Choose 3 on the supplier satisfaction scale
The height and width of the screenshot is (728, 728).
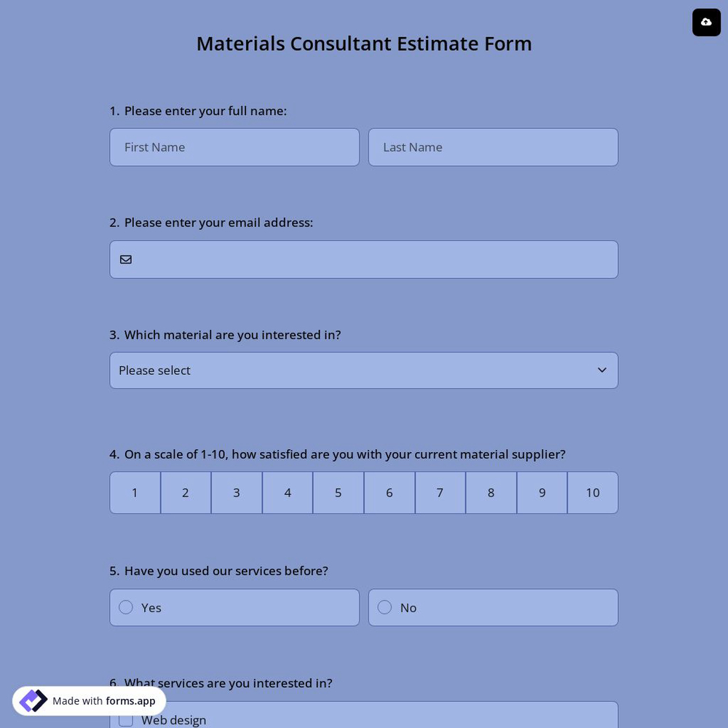pyautogui.click(x=236, y=493)
